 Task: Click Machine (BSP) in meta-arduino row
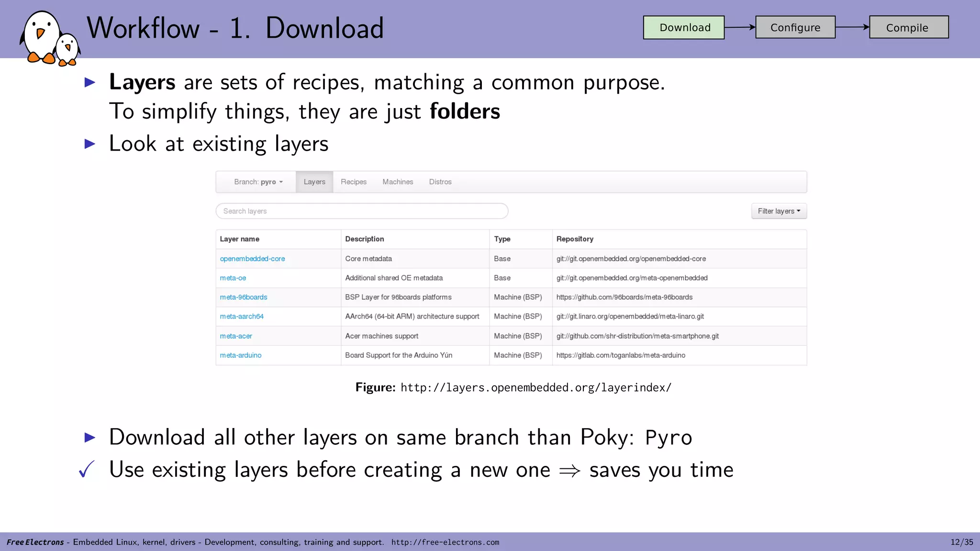coord(518,355)
